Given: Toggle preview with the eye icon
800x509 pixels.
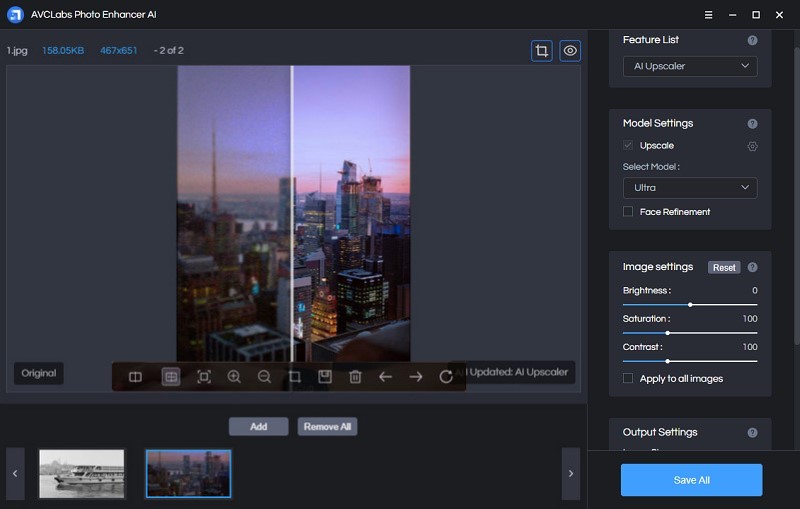Looking at the screenshot, I should (570, 50).
